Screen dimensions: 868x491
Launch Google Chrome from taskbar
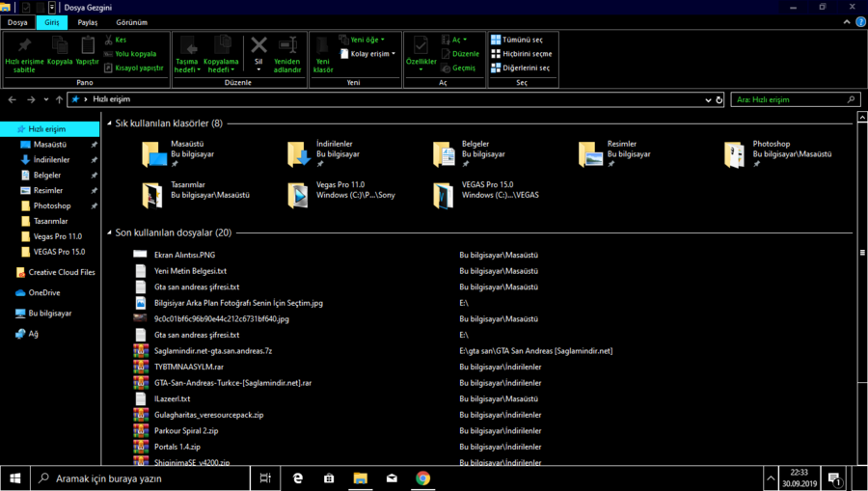point(423,478)
